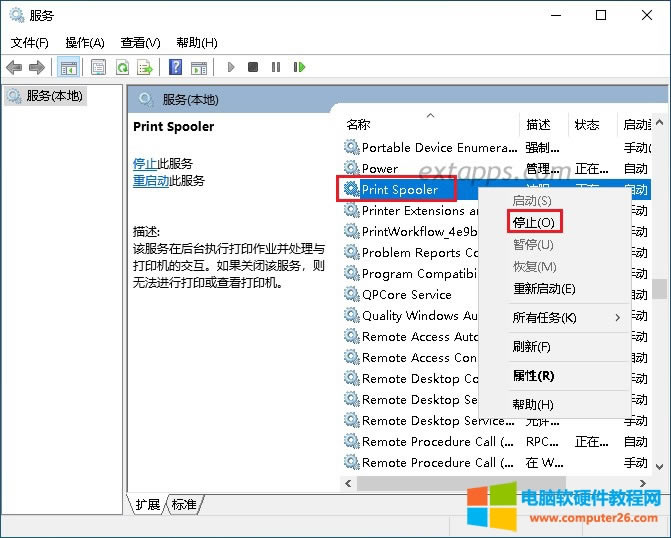The width and height of the screenshot is (671, 538).
Task: Open the 操作(A) menu
Action: click(x=85, y=43)
